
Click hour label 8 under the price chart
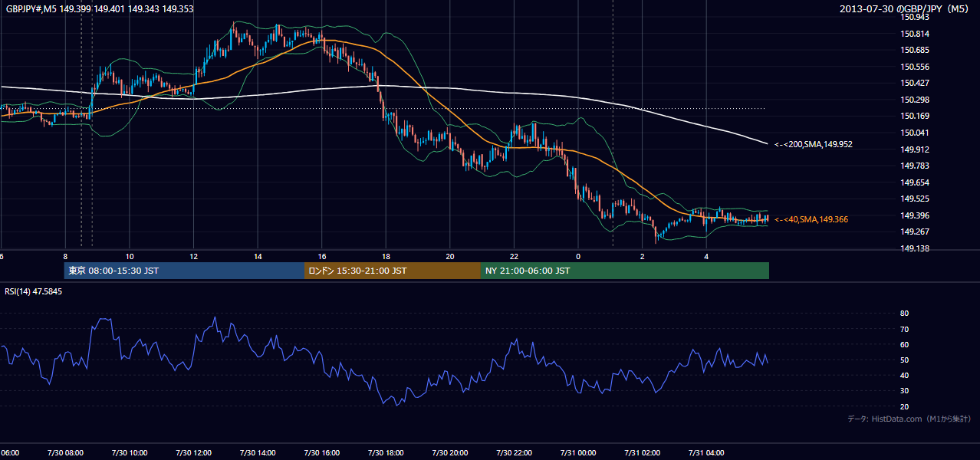pyautogui.click(x=65, y=256)
